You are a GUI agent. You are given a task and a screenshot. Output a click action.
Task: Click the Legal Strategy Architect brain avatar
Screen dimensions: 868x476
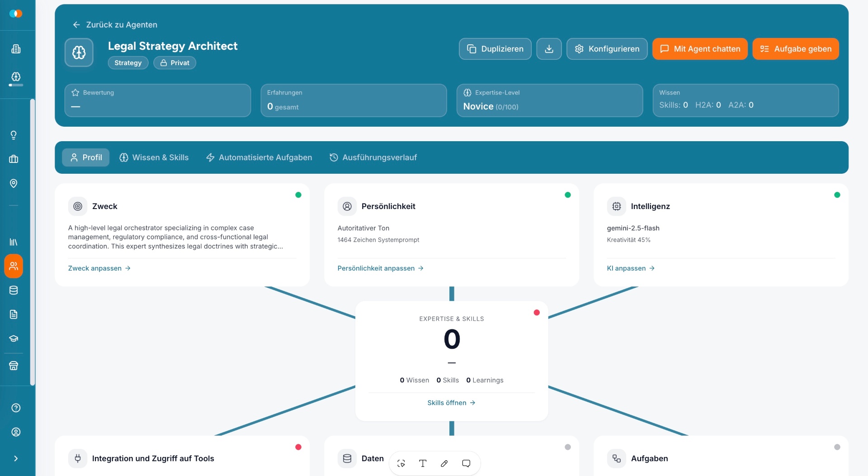click(x=79, y=52)
